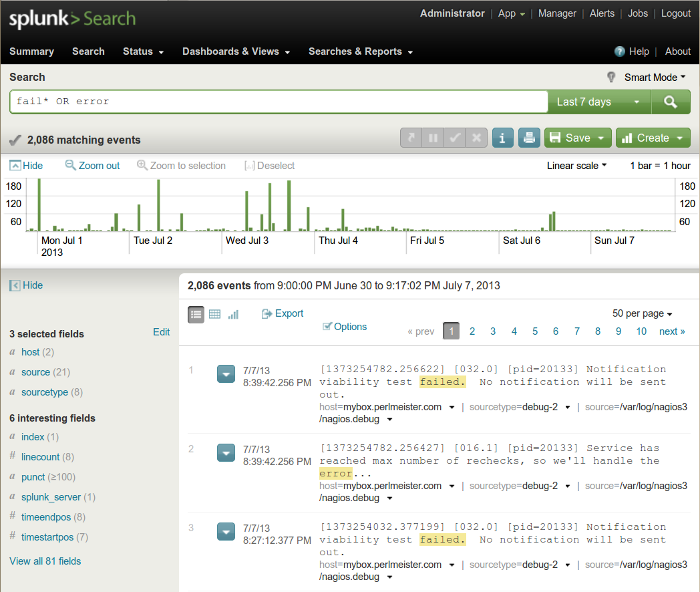Open the Options for event display
Viewport: 700px width, 592px height.
[345, 327]
